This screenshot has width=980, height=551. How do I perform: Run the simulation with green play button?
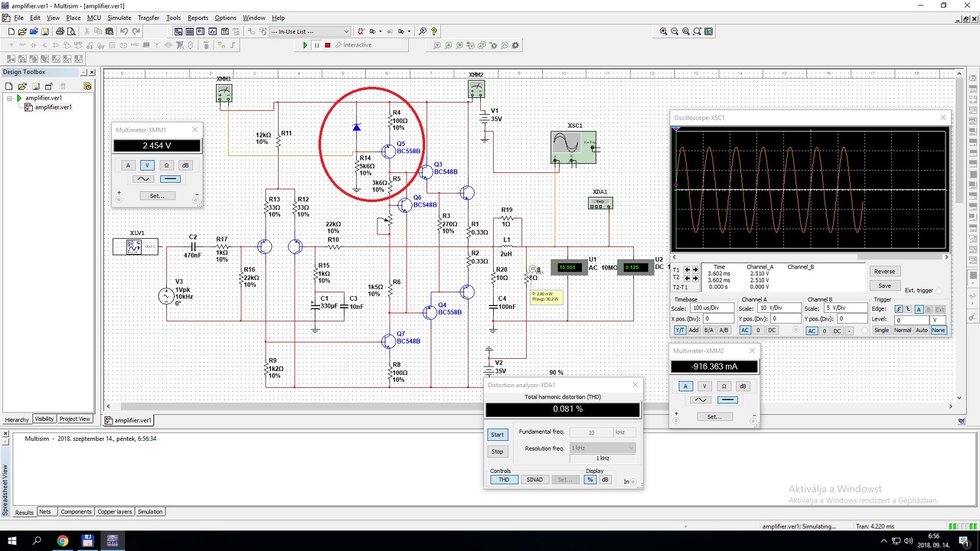(x=305, y=45)
